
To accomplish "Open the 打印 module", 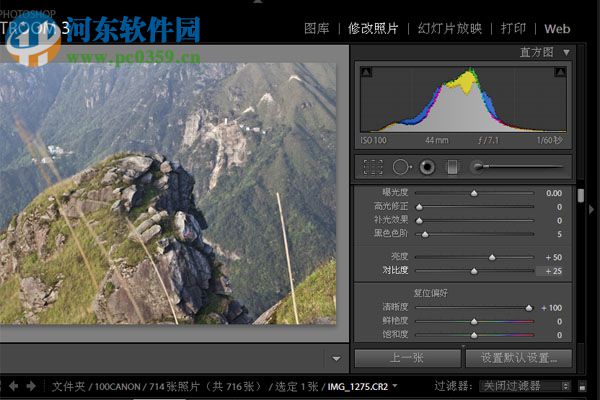I will (x=513, y=29).
